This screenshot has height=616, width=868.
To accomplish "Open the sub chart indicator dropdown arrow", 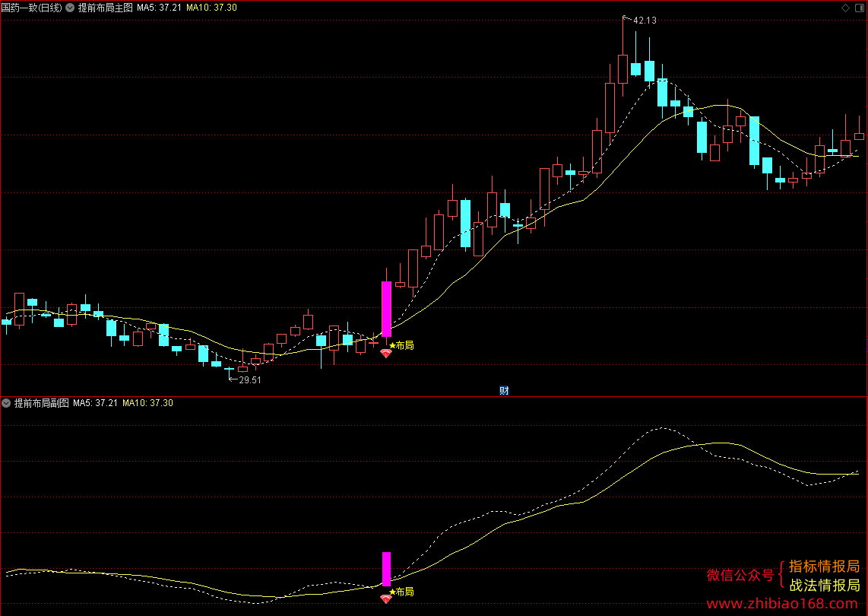I will tap(6, 403).
